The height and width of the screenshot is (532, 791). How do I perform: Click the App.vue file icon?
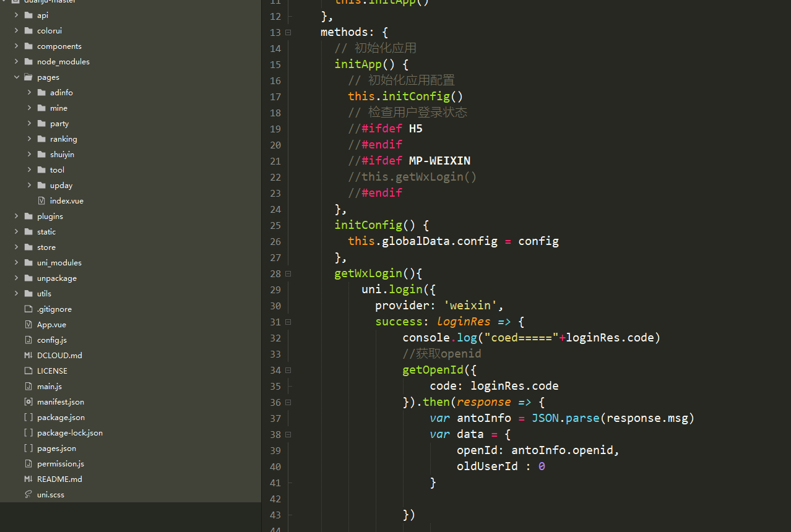click(x=28, y=324)
